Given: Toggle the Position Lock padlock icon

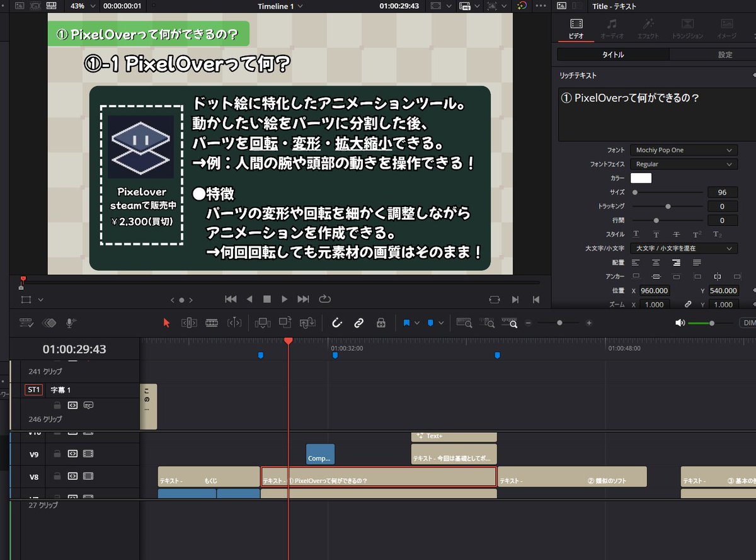Looking at the screenshot, I should click(381, 323).
